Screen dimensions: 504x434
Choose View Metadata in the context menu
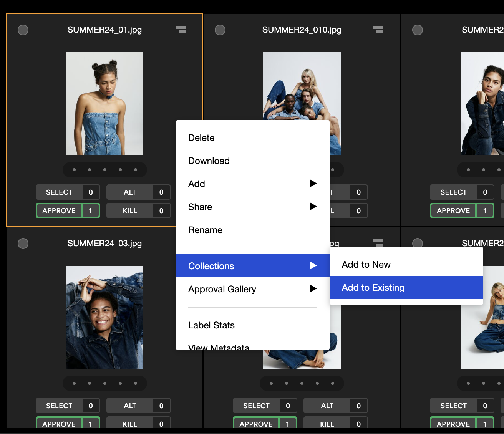253,346
